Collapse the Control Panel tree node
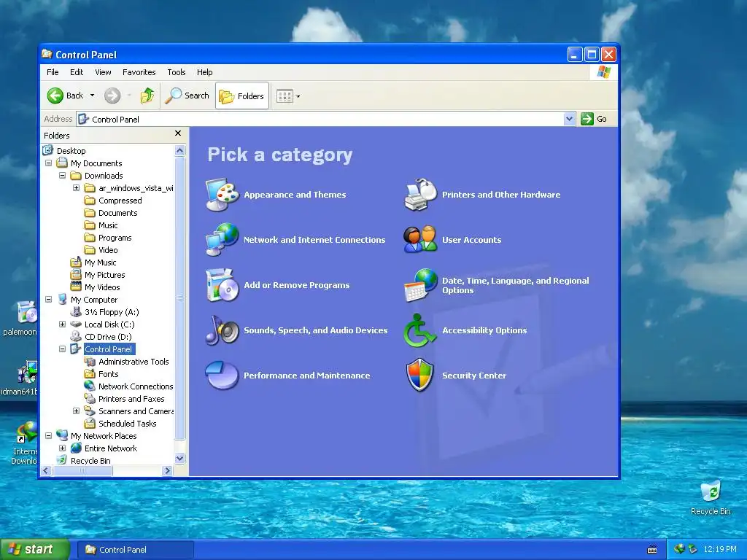Viewport: 747px width, 560px height. click(x=63, y=349)
